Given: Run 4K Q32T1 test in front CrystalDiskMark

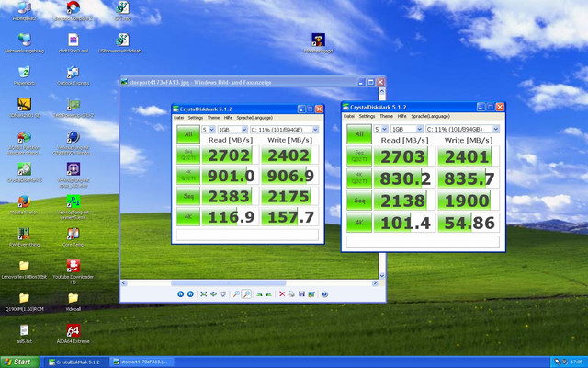Looking at the screenshot, I should pyautogui.click(x=359, y=178).
